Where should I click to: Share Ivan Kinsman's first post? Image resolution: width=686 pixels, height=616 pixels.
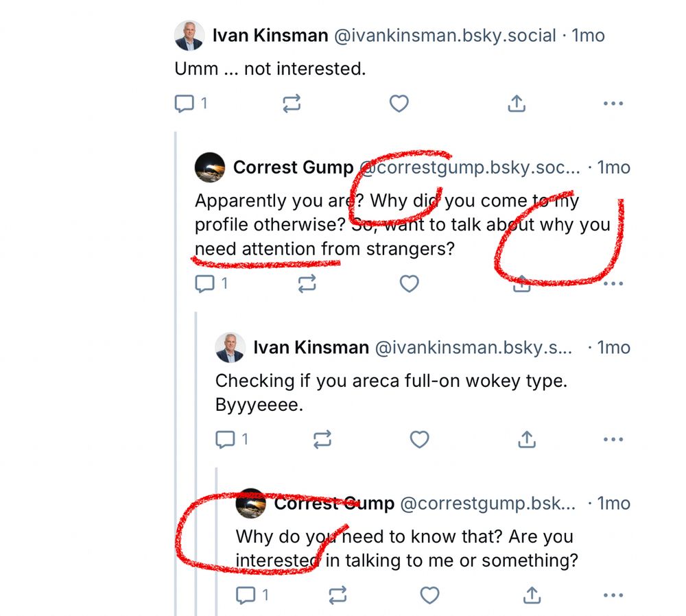point(517,104)
